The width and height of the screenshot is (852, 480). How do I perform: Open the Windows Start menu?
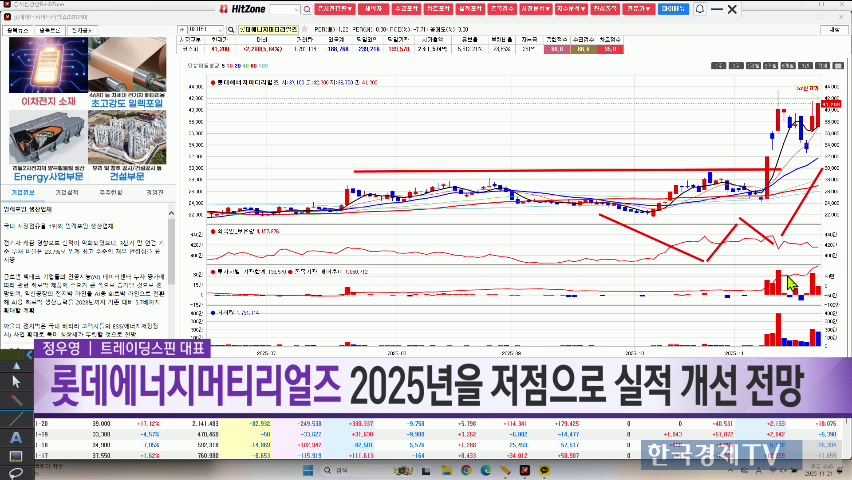click(308, 469)
